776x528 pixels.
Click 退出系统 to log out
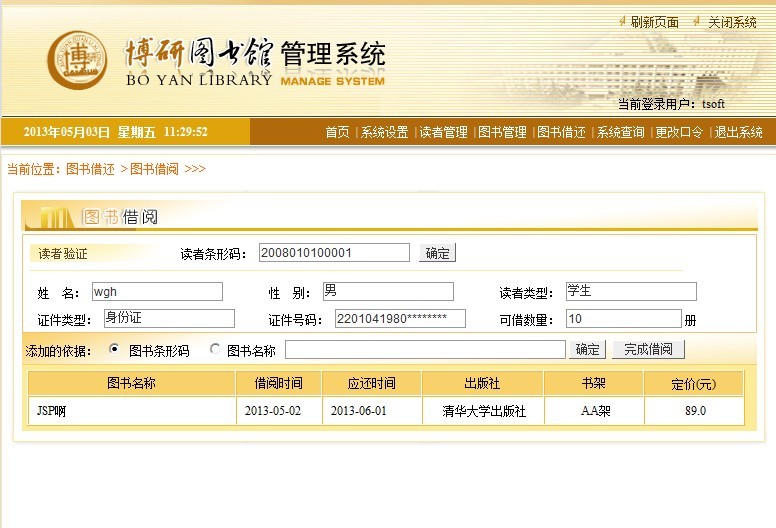pos(738,132)
